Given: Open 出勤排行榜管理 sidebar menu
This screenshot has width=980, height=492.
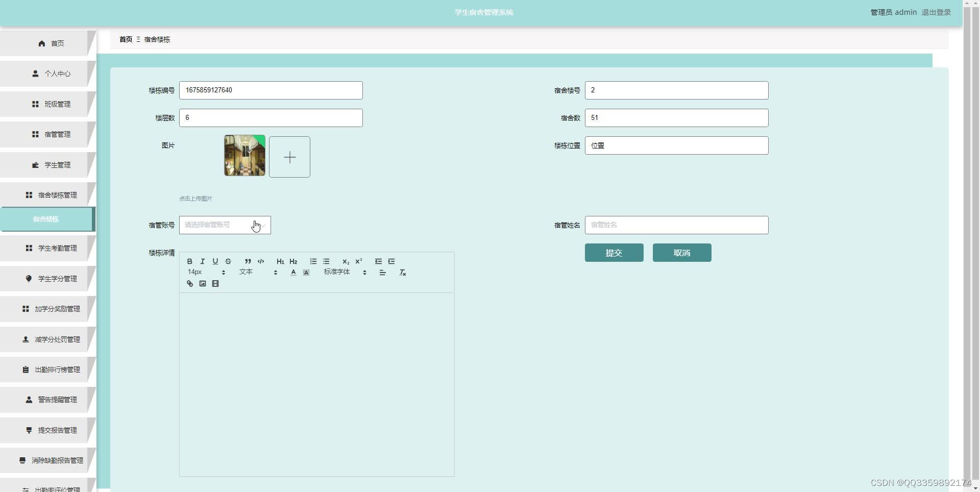Looking at the screenshot, I should [47, 370].
